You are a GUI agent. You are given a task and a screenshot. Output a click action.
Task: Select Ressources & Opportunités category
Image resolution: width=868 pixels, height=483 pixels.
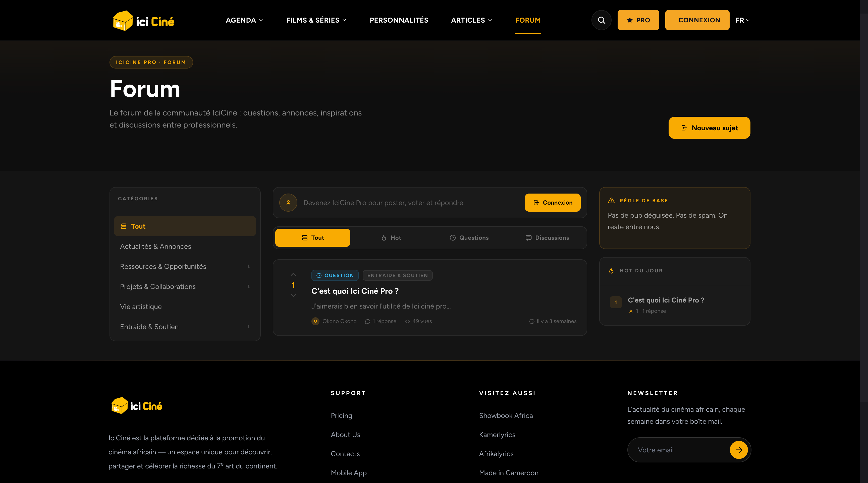click(x=185, y=266)
